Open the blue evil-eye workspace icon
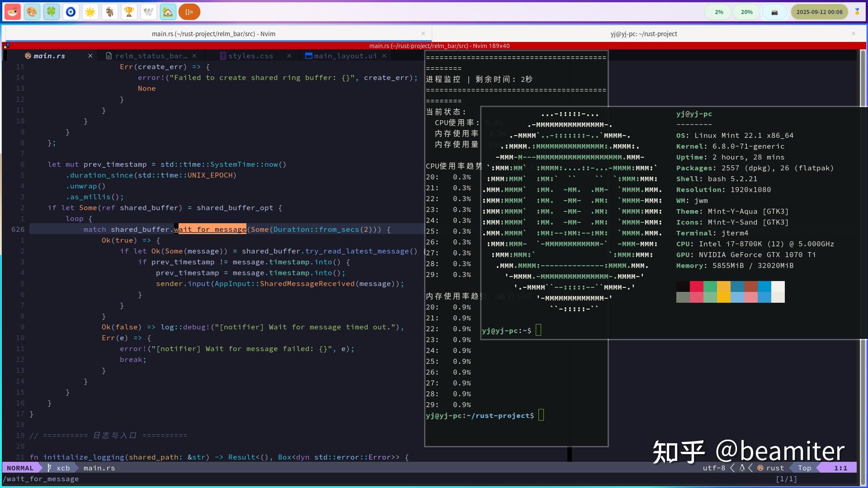Screen dimensions: 868x488 click(x=71, y=12)
